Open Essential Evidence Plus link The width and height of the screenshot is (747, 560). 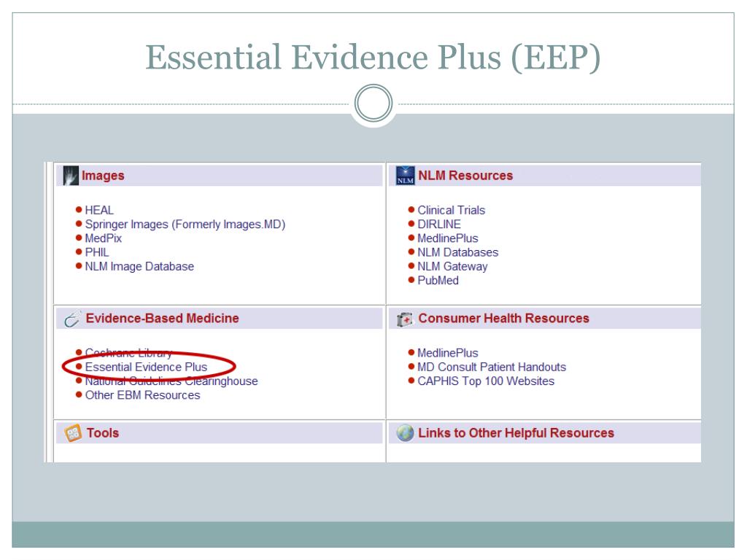(146, 367)
